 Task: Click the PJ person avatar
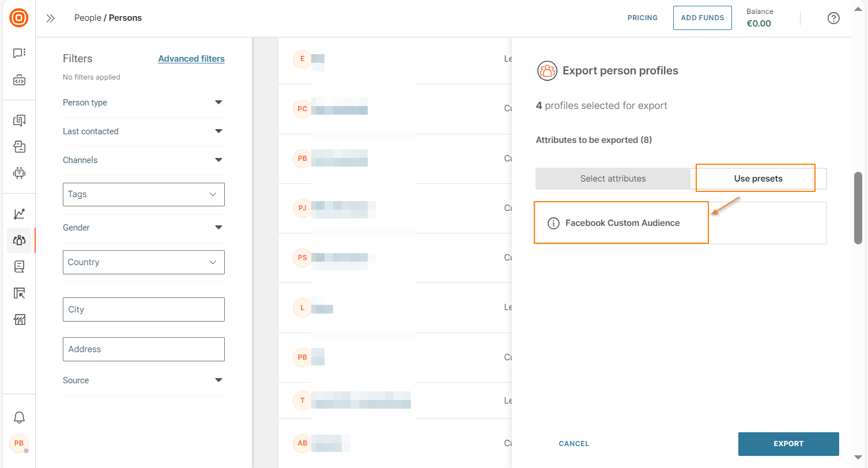[302, 208]
